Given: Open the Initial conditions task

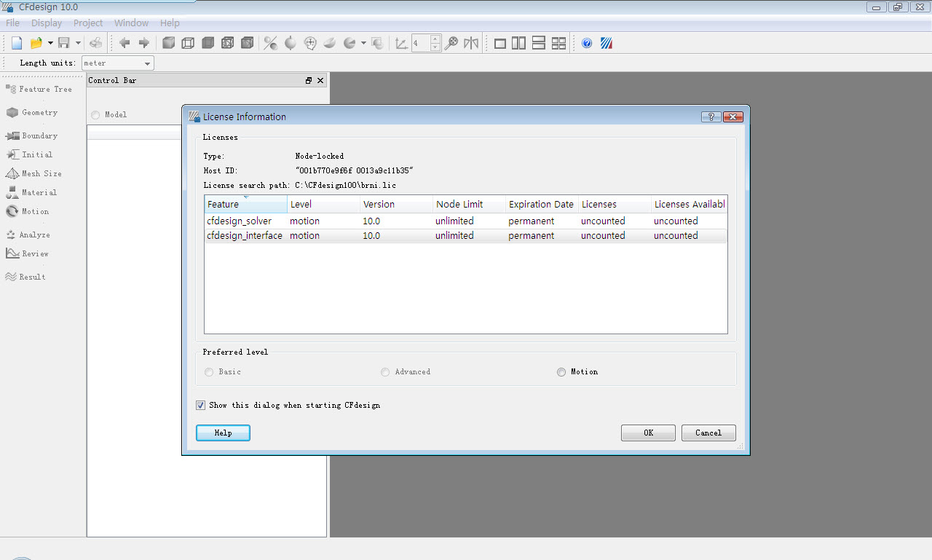Looking at the screenshot, I should 29,155.
